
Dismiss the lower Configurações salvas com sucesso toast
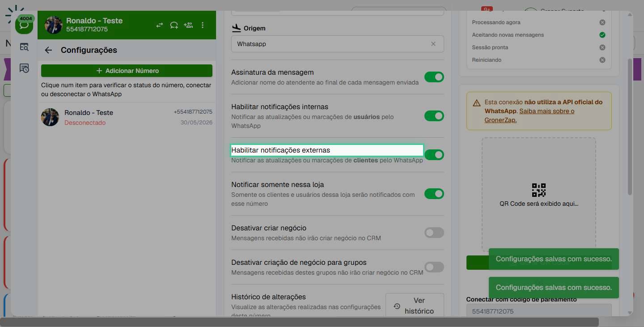tap(554, 288)
